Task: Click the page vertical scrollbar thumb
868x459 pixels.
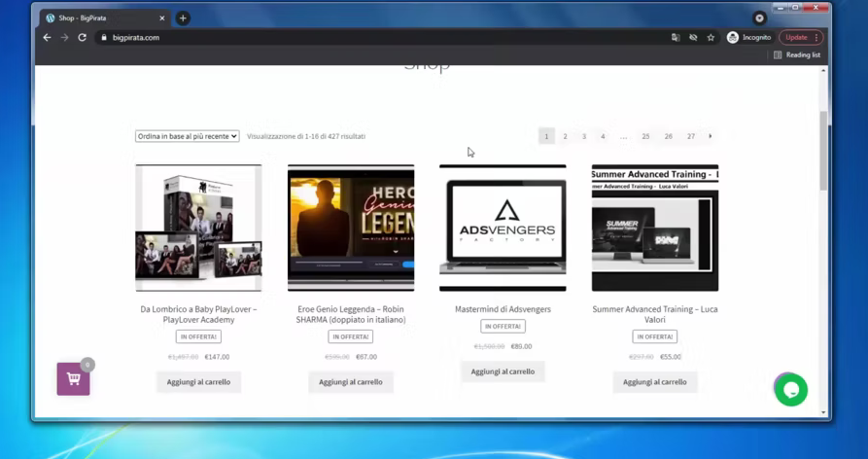Action: point(823,151)
